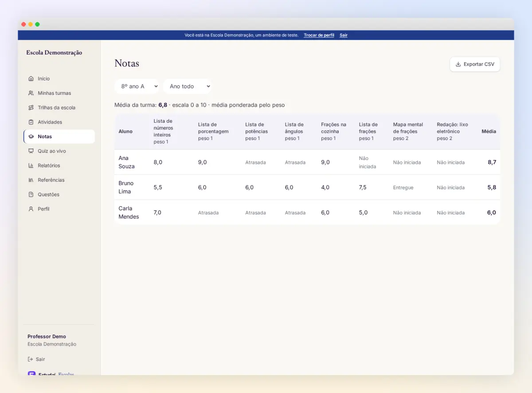Open the Ano todo period dropdown
532x393 pixels.
(187, 86)
